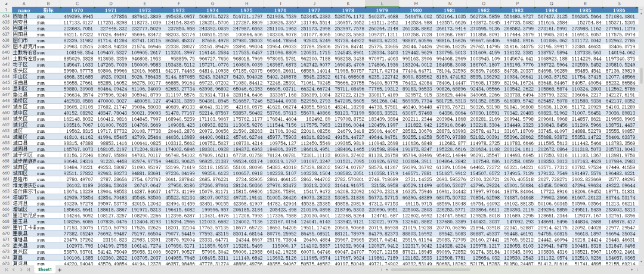This screenshot has height=274, width=644.
Task: Select row header 1
Action: (x=6, y=9)
